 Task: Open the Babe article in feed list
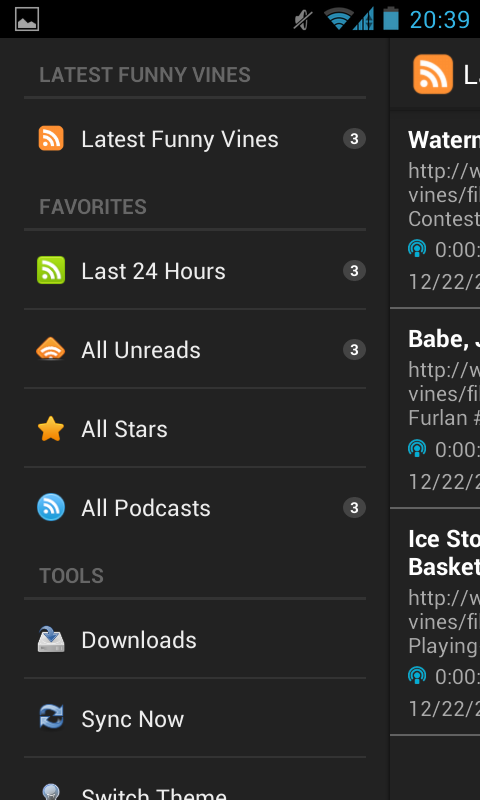(435, 408)
